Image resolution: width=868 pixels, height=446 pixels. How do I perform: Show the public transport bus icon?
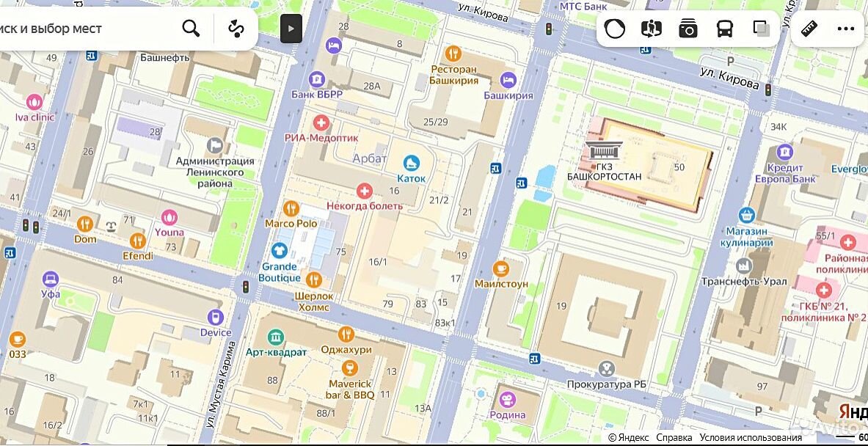pyautogui.click(x=725, y=28)
